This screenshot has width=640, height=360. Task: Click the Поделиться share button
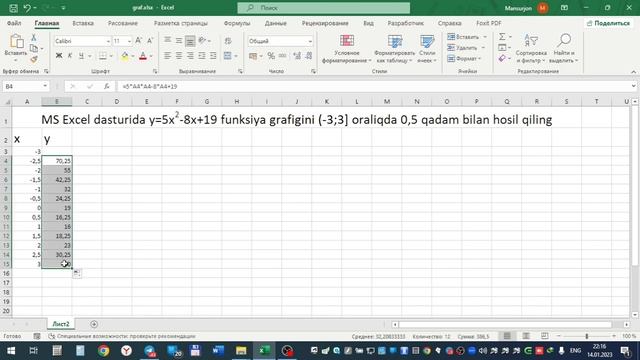coord(608,23)
